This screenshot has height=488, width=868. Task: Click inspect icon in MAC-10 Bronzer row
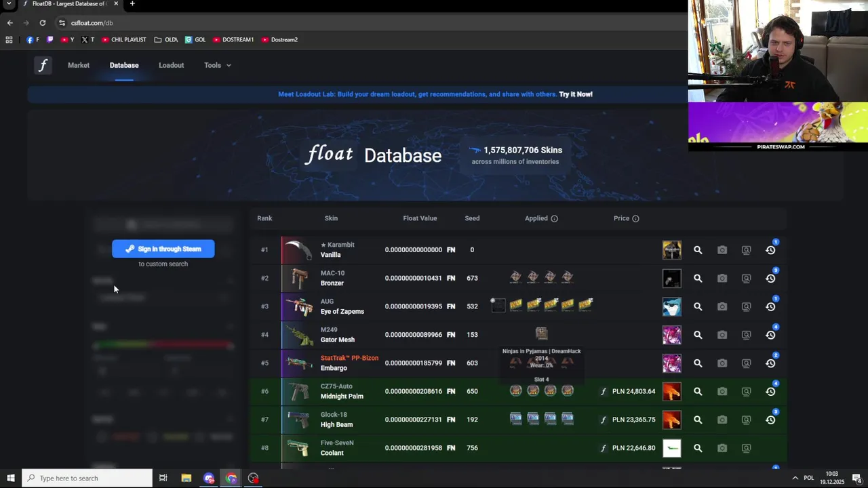746,279
